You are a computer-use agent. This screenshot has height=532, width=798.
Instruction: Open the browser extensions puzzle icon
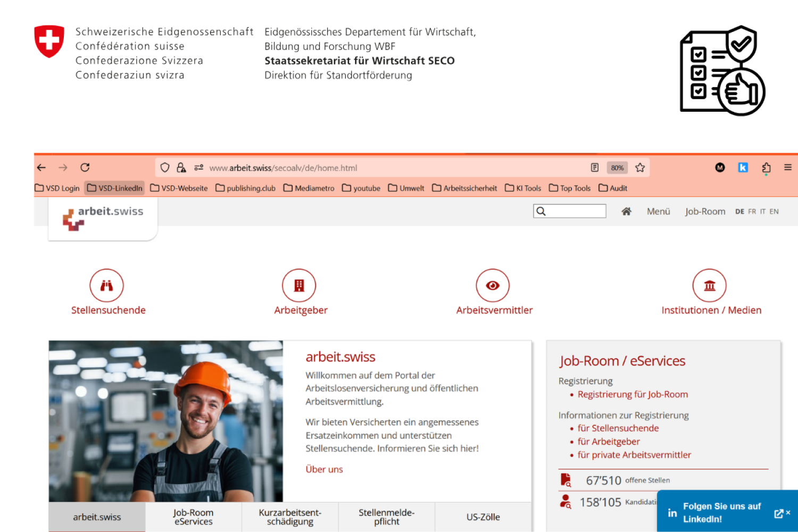pyautogui.click(x=766, y=168)
